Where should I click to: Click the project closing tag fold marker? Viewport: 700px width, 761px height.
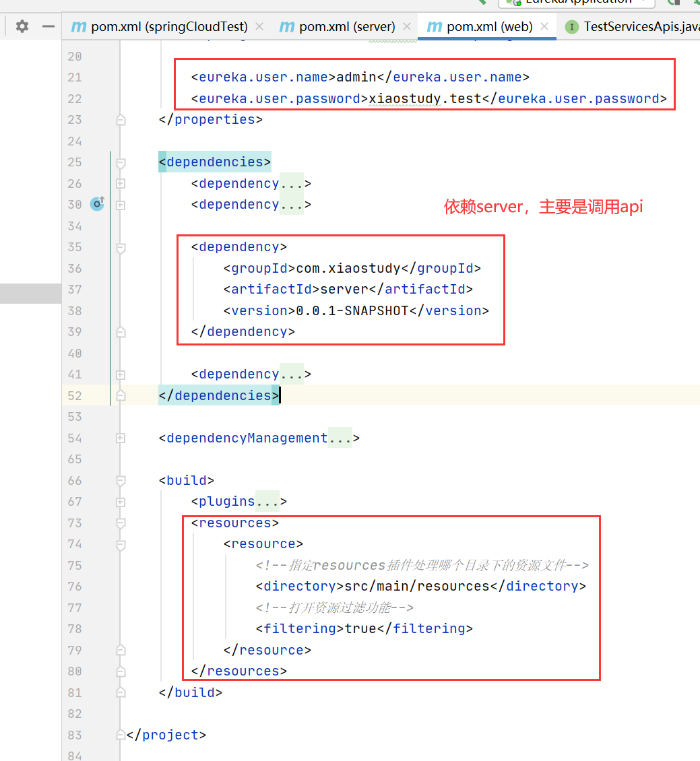pyautogui.click(x=121, y=735)
